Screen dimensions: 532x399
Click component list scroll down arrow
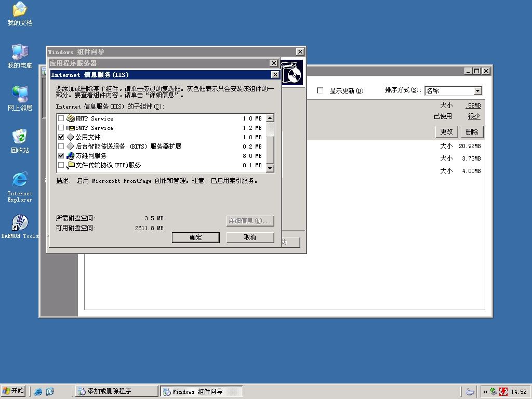(x=270, y=168)
